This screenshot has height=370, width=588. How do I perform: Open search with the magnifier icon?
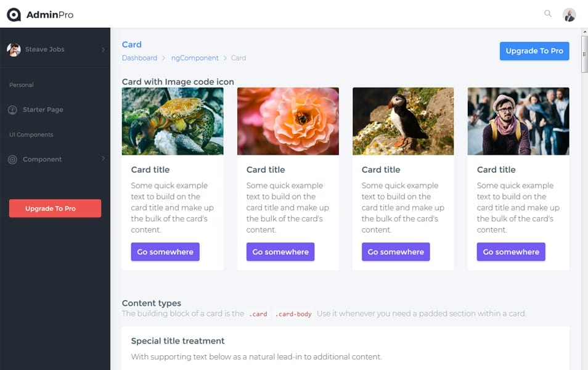tap(547, 14)
